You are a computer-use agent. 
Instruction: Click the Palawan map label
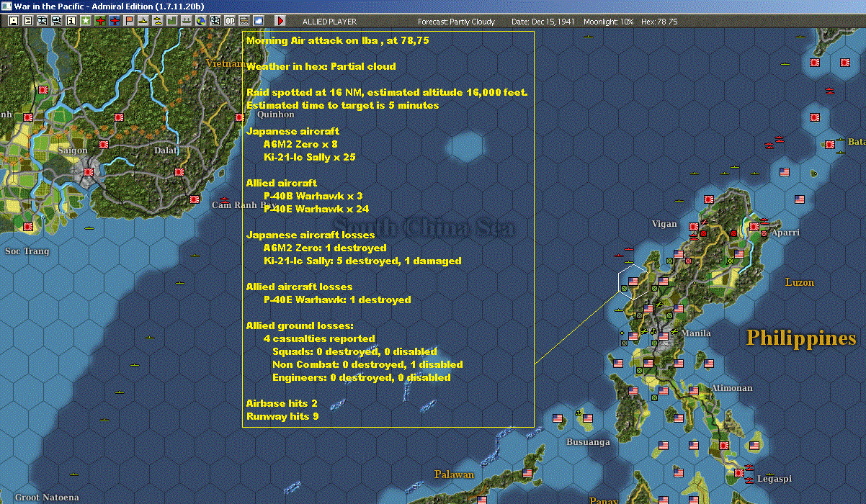(x=455, y=474)
